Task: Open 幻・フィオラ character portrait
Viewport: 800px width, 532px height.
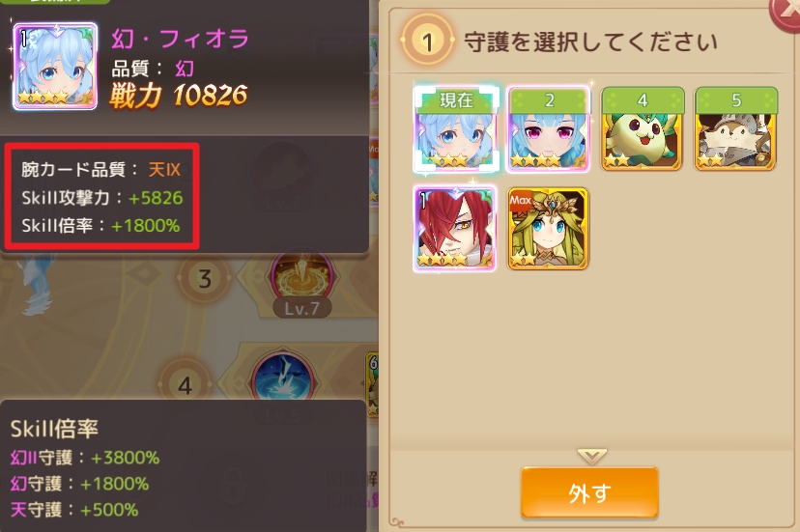Action: tap(55, 67)
